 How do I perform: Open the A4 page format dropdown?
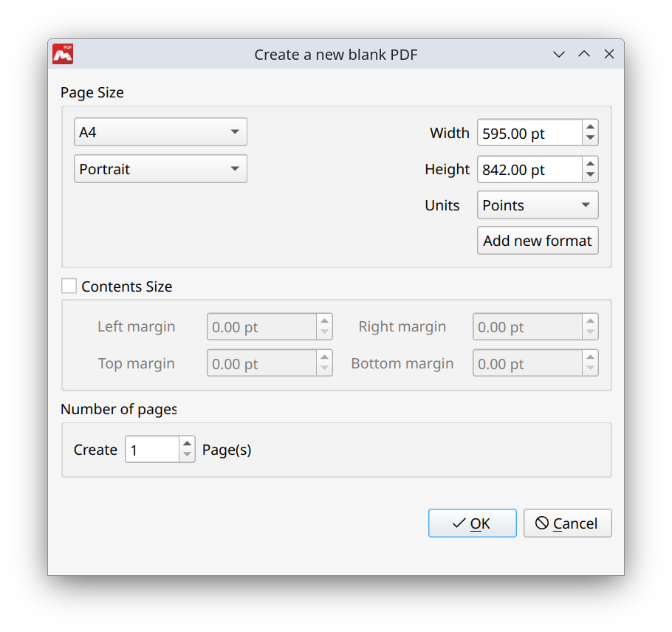pos(160,131)
